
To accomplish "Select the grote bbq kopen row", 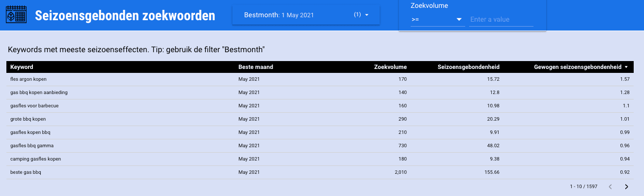I will point(322,119).
